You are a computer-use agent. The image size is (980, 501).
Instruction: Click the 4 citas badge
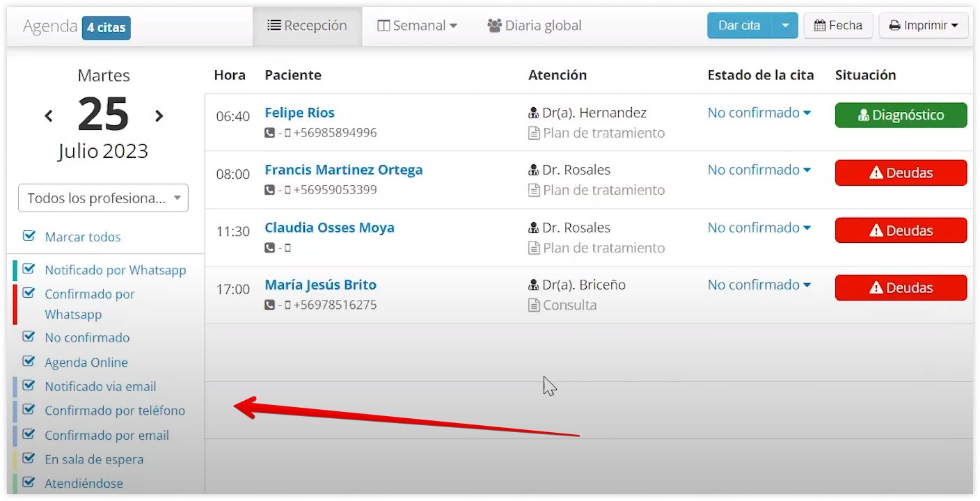tap(106, 28)
